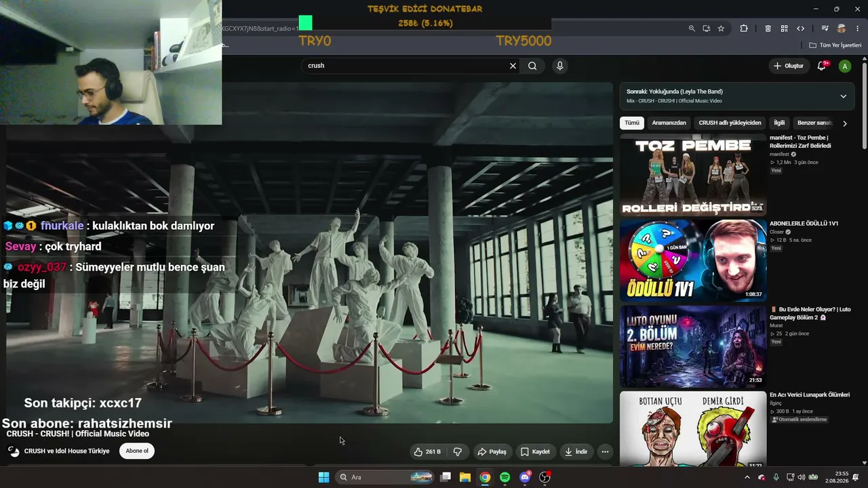Screen dimensions: 868x488
Task: Click the speaker volume icon in system tray
Action: point(801,477)
